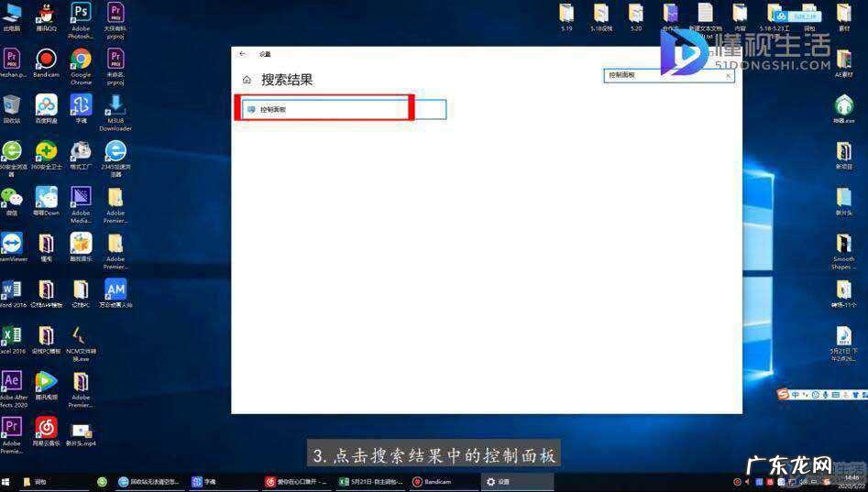Open the Baidu Netdisk desktop shortcut

pyautogui.click(x=47, y=108)
